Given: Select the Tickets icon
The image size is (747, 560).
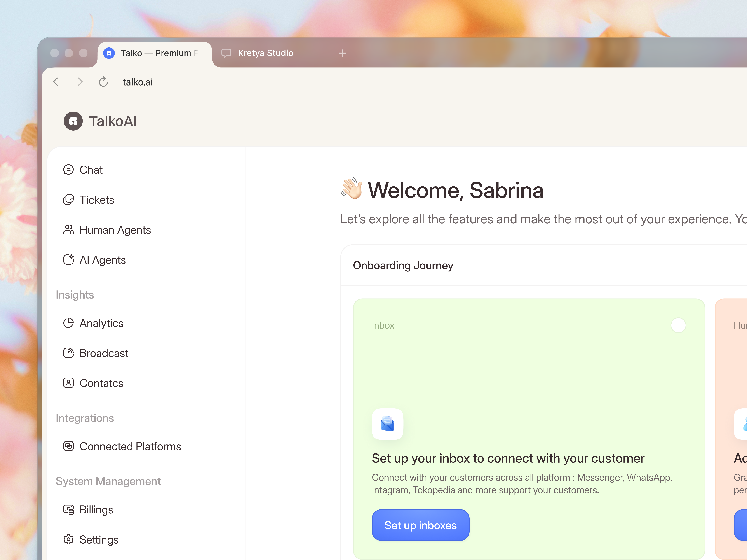Looking at the screenshot, I should click(x=69, y=199).
